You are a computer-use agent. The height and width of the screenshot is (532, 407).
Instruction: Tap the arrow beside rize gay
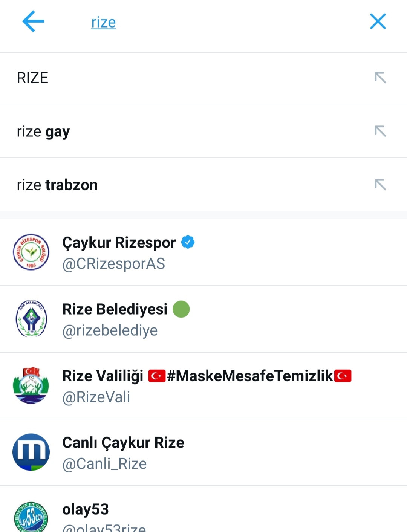(x=380, y=131)
